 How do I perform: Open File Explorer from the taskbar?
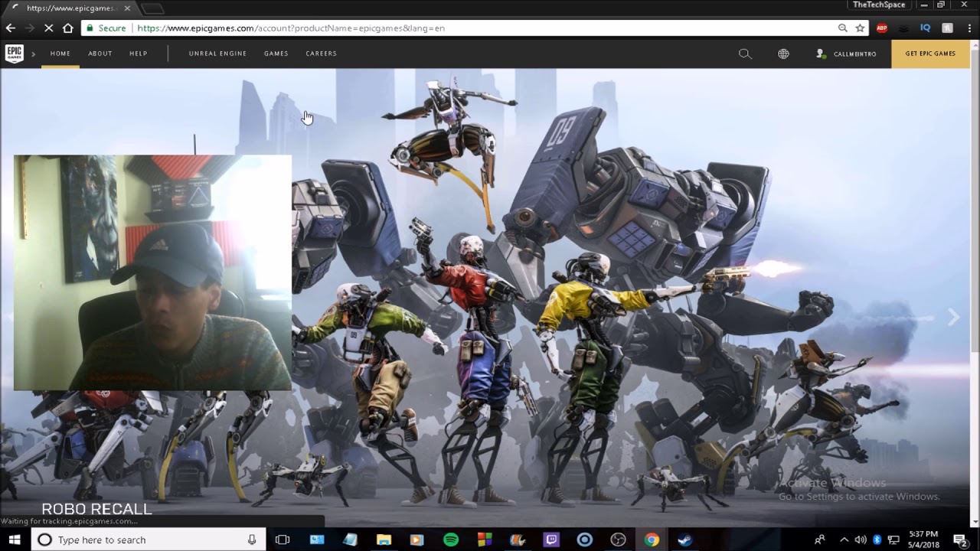pos(384,540)
